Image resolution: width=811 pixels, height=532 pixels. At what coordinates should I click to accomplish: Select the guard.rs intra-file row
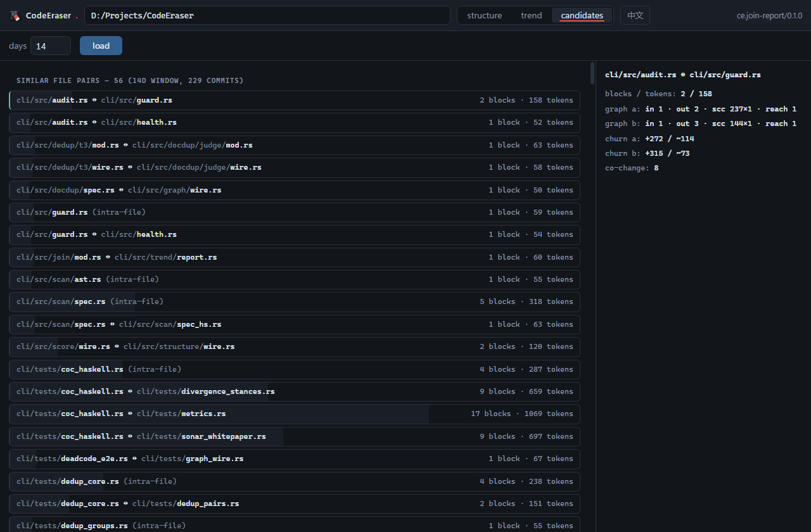tap(295, 212)
